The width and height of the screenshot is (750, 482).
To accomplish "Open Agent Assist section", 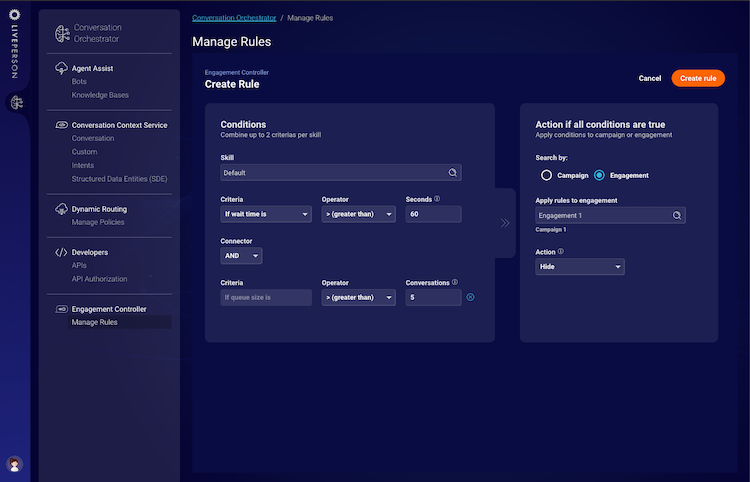I will click(x=92, y=68).
